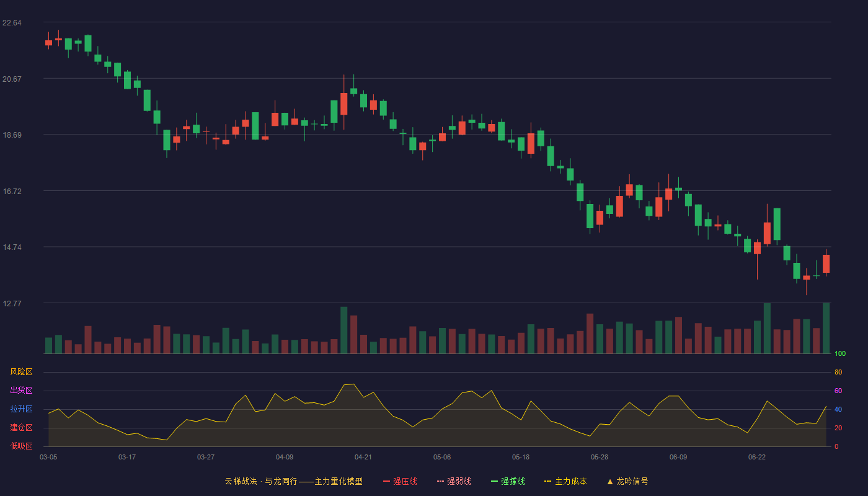Image resolution: width=868 pixels, height=496 pixels.
Task: Click the 风险区 zone label
Action: 21,372
